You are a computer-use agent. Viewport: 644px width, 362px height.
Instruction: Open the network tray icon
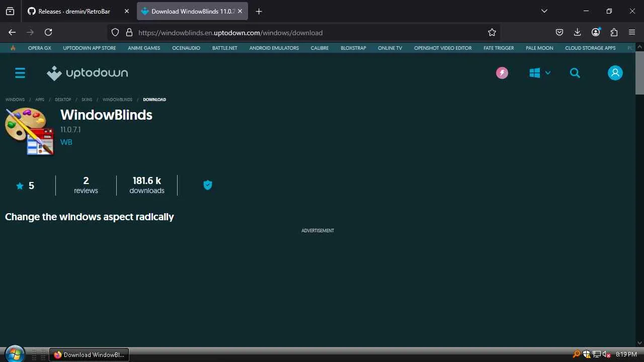[597, 354]
